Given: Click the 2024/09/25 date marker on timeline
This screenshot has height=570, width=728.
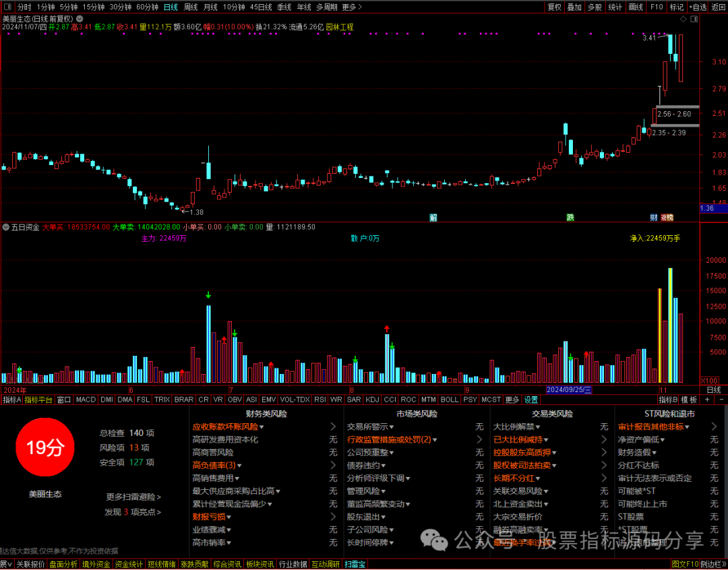Looking at the screenshot, I should 568,390.
